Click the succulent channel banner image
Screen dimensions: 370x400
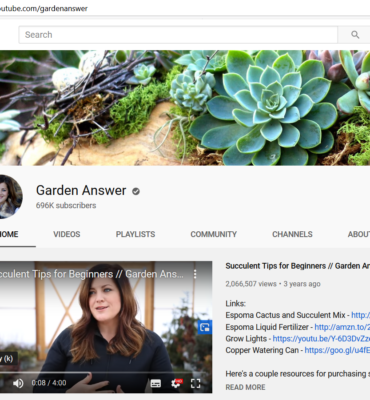click(185, 108)
